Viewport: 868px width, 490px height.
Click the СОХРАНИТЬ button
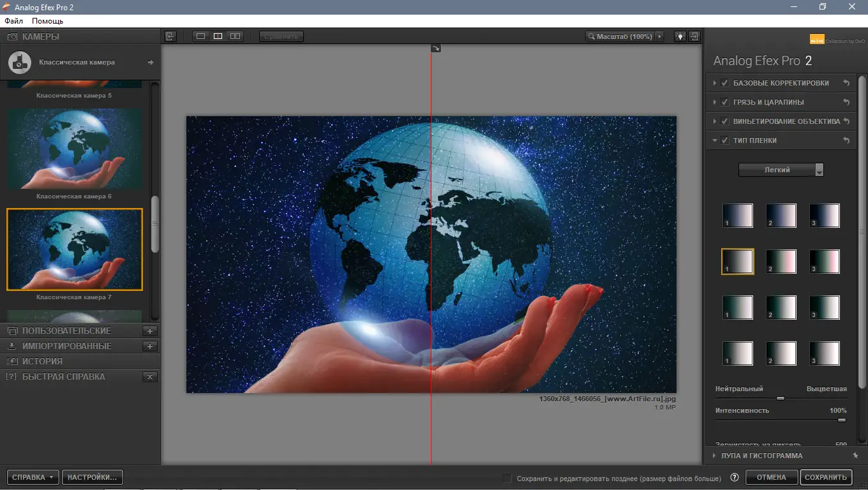(826, 477)
